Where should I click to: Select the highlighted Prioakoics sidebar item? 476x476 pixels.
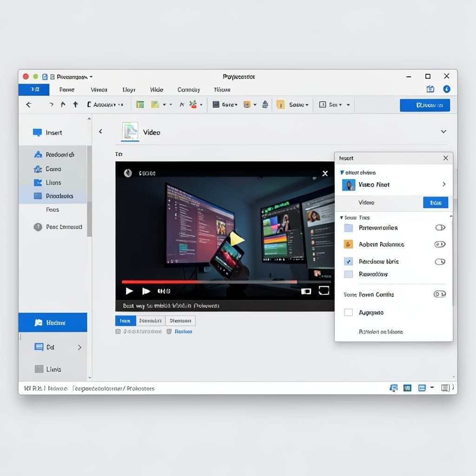tap(53, 196)
